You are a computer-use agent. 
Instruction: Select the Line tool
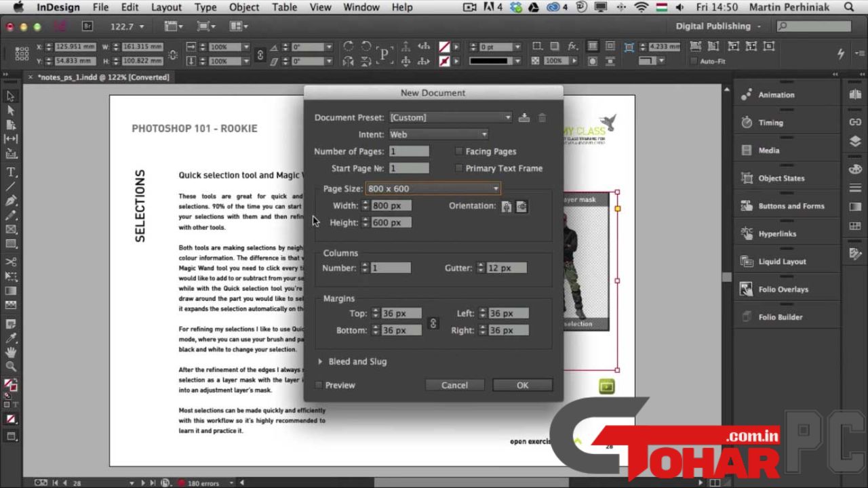pyautogui.click(x=11, y=186)
